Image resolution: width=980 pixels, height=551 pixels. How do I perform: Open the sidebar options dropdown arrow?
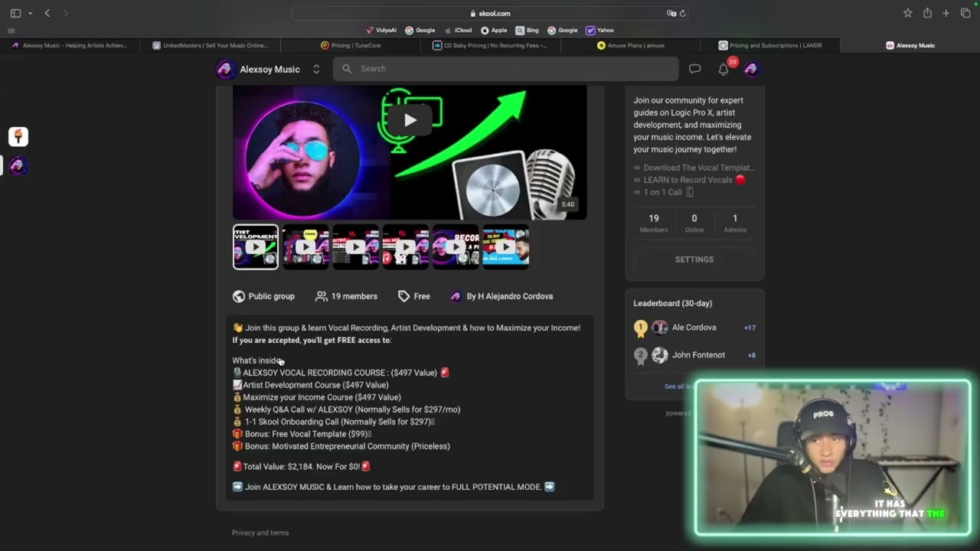pos(30,13)
